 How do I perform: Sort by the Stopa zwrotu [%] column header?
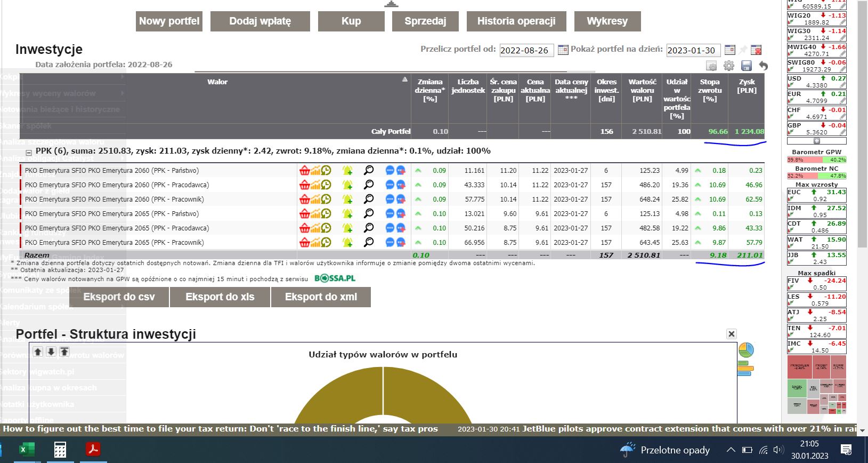[710, 90]
